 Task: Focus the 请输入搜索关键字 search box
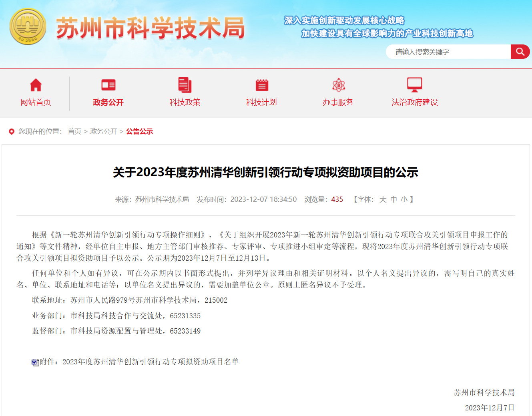tap(448, 52)
